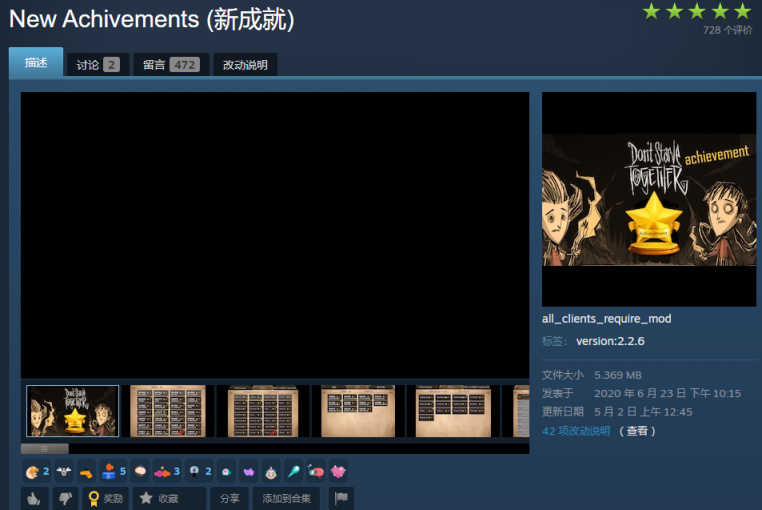This screenshot has height=510, width=762.
Task: Click the teal ghost award icon
Action: click(226, 472)
